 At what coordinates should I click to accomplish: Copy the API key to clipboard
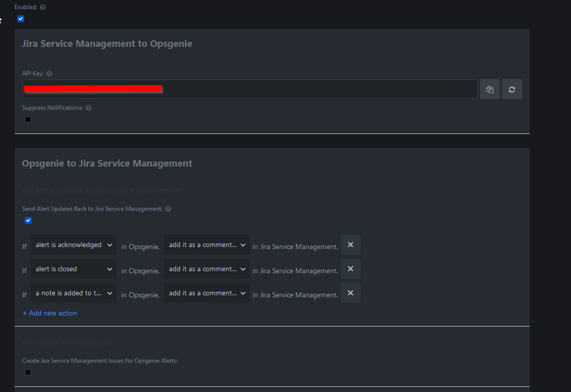[490, 89]
